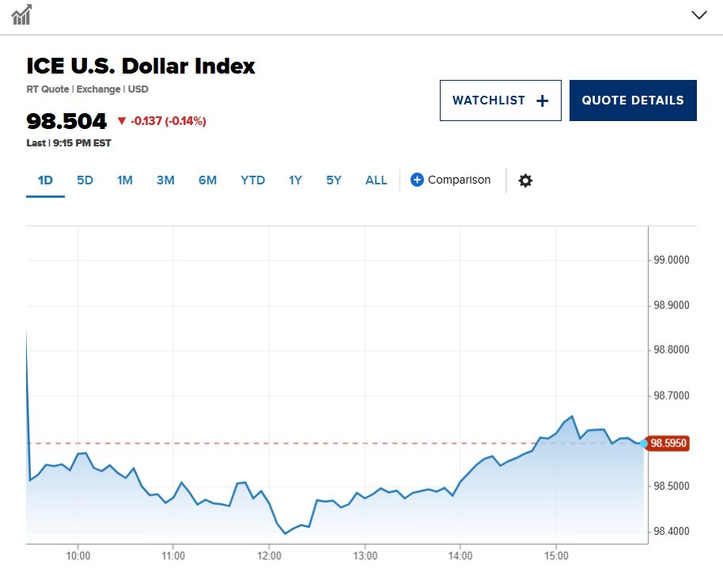Add index to watchlist via WATCHLIST button

coord(501,100)
